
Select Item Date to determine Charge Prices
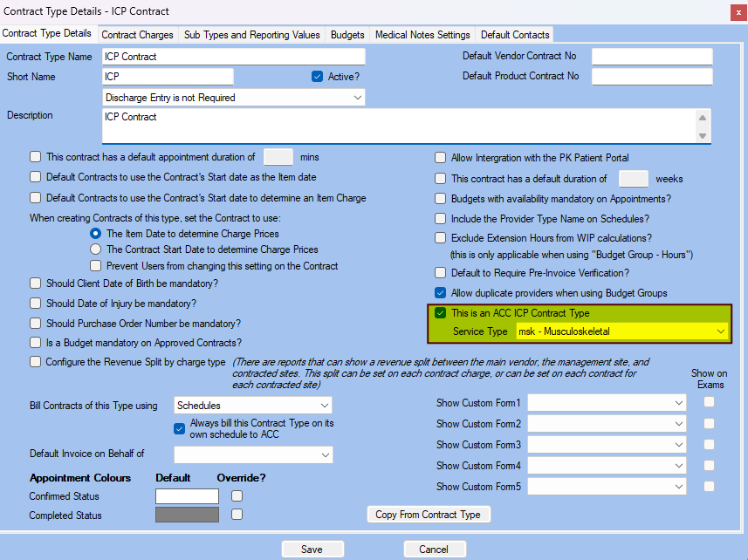point(95,234)
